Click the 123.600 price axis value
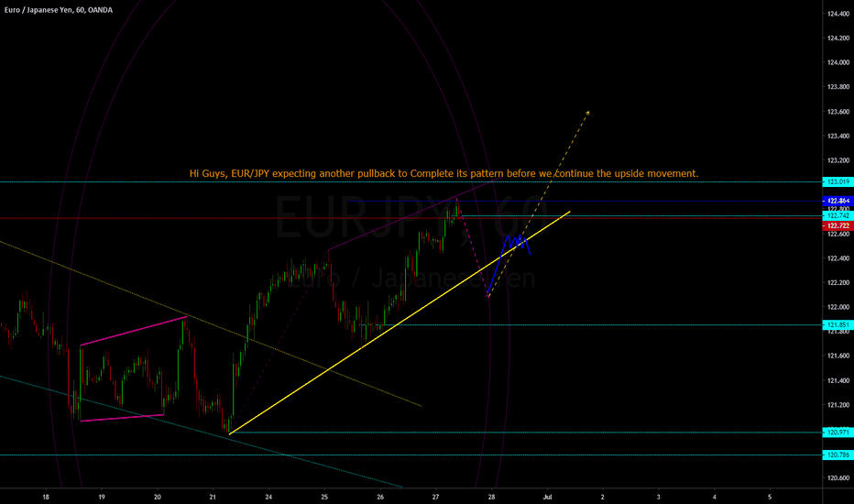The image size is (854, 504). tap(838, 112)
